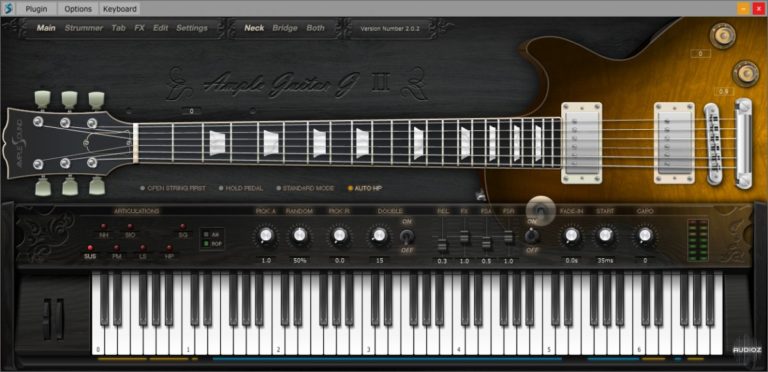Enable the Auto HP option
The image size is (768, 372).
[x=365, y=188]
